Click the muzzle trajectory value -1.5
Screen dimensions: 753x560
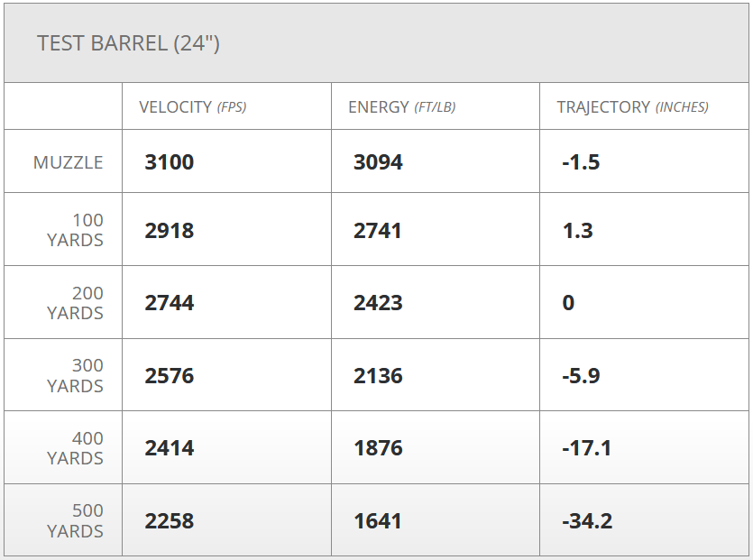(580, 162)
